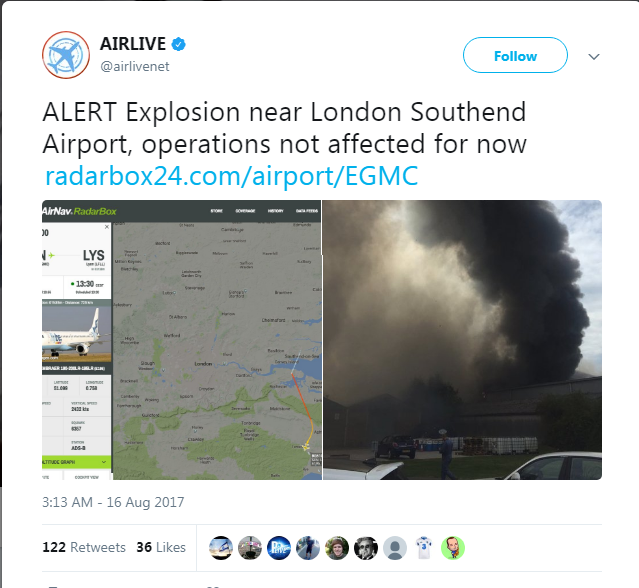Viewport: 639px width, 588px height.
Task: Click the AIRLIVE airplane profile avatar
Action: [x=66, y=55]
